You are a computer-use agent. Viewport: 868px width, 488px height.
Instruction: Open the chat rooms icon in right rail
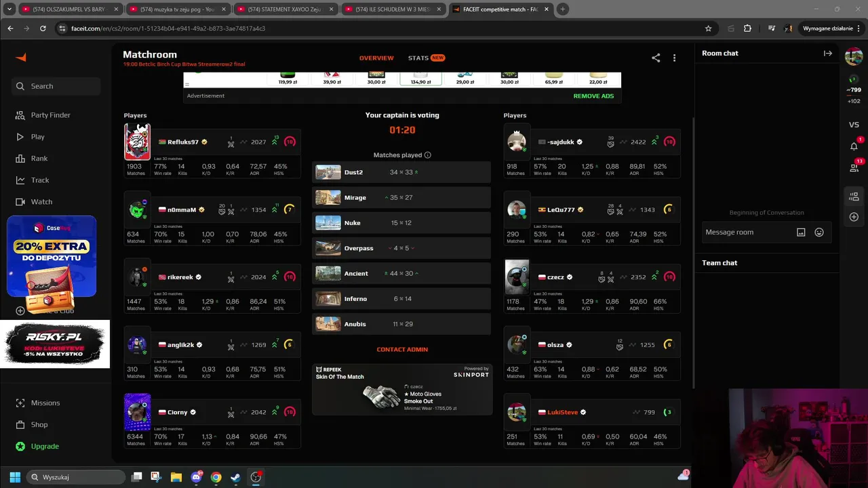[854, 197]
